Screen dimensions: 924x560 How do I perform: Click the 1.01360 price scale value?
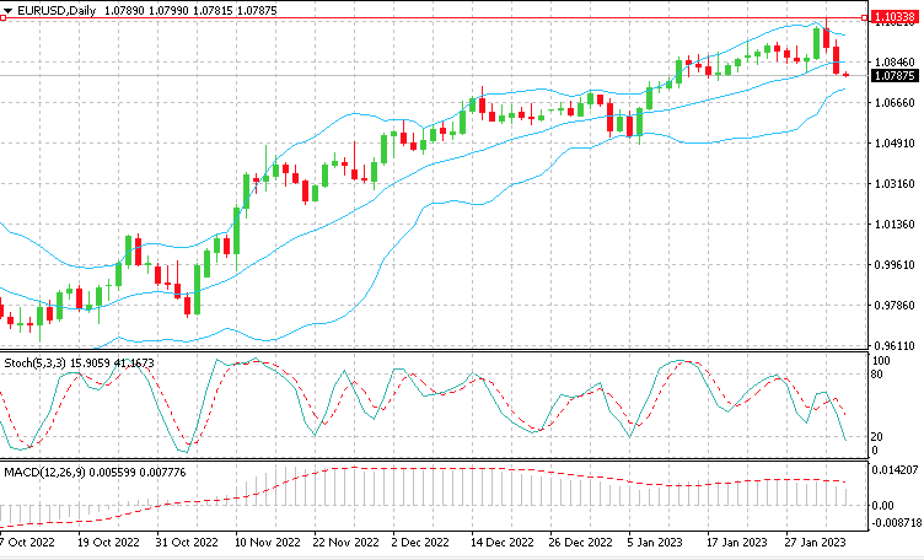pos(895,224)
